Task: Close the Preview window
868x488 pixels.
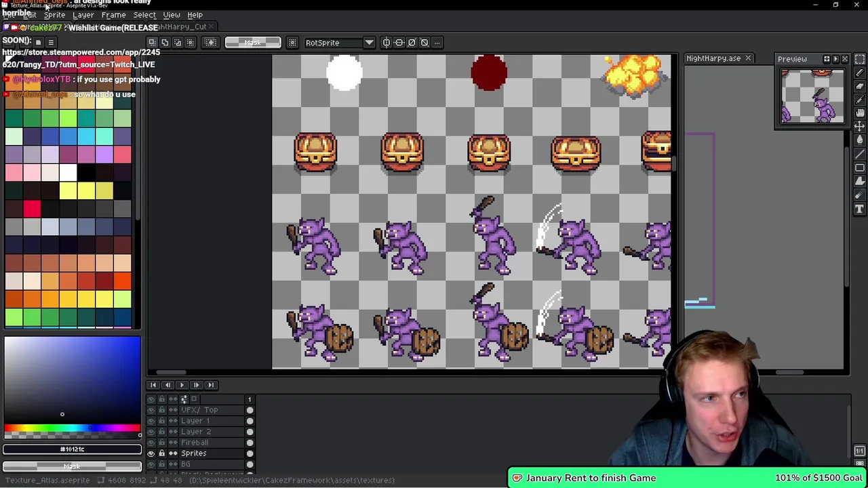Action: [x=845, y=59]
